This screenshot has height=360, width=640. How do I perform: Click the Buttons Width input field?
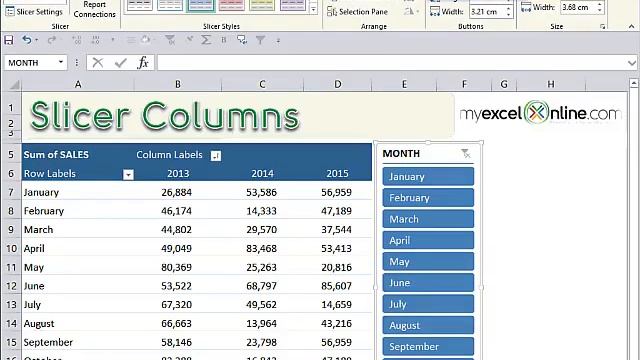coord(487,12)
